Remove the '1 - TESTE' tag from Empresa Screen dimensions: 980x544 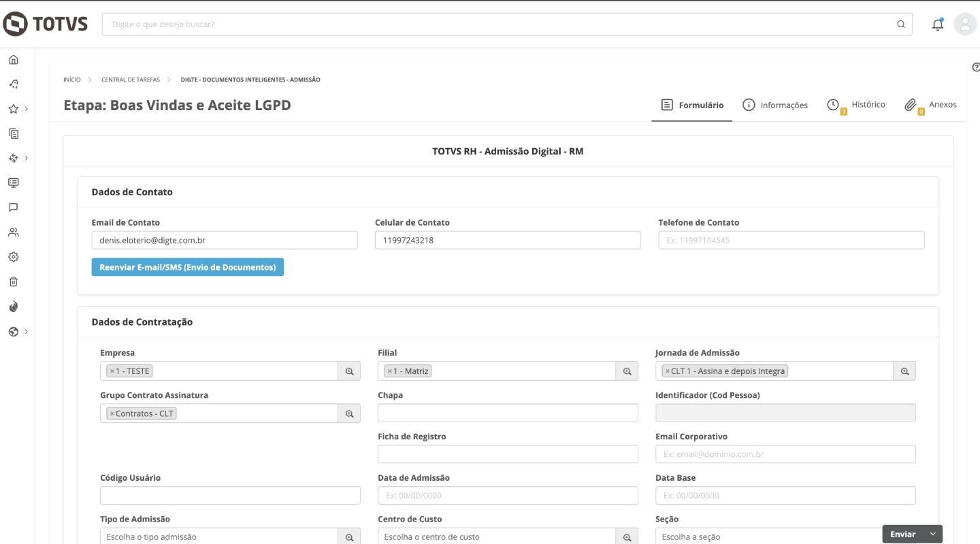pyautogui.click(x=112, y=371)
